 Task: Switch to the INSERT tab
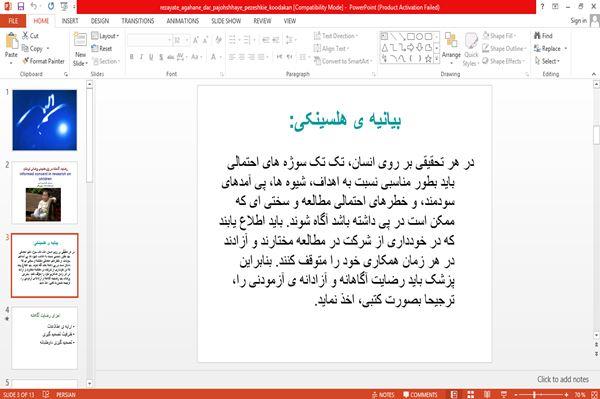coord(70,21)
